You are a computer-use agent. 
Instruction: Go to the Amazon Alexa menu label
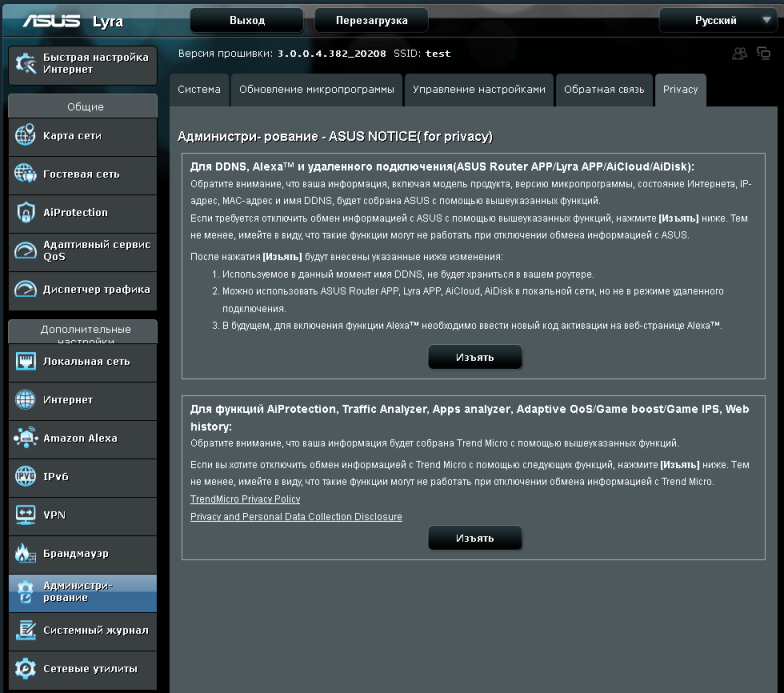[x=80, y=438]
